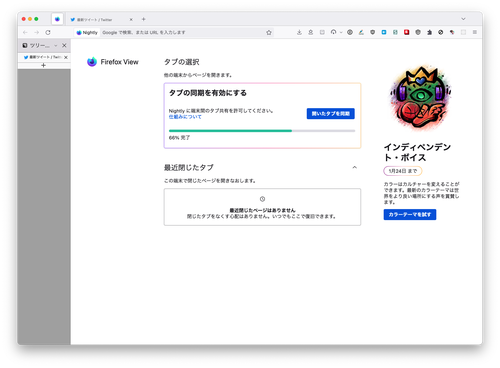Screen dimensions: 500x368
Task: Open the sidebar panel switcher dropdown
Action: tap(56, 46)
